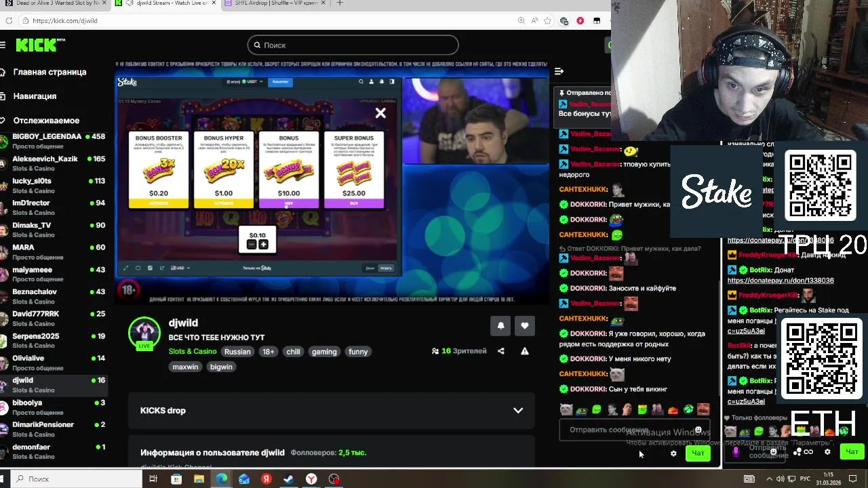Open File Explorer from the taskbar
Viewport: 868px width, 488px height.
(199, 479)
